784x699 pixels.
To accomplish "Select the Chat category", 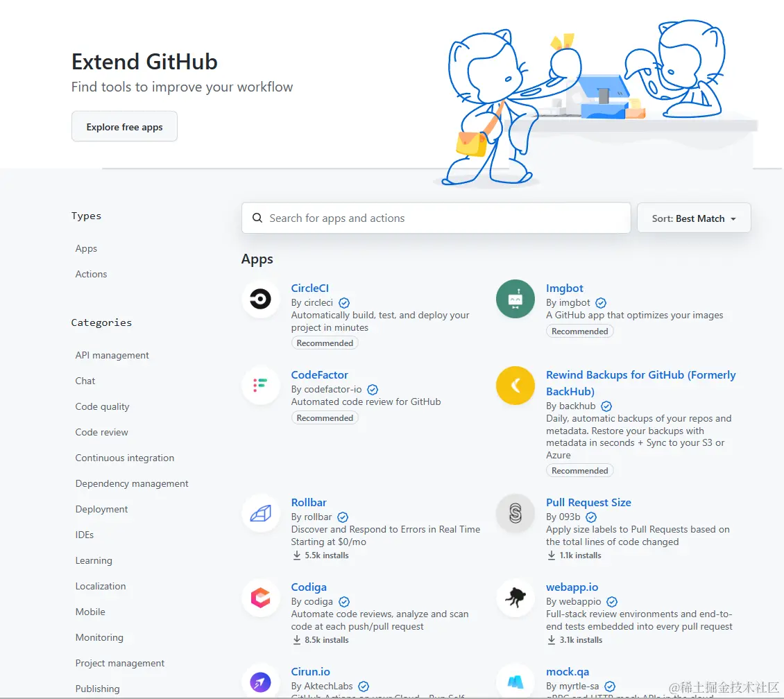I will coord(85,381).
